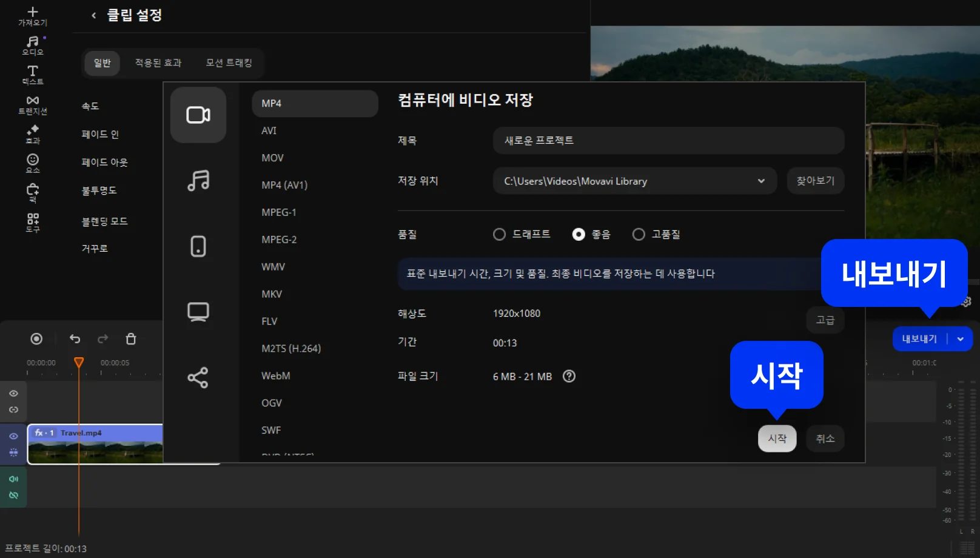Viewport: 980px width, 558px height.
Task: Click the Browse (찾아보기) button
Action: point(815,181)
